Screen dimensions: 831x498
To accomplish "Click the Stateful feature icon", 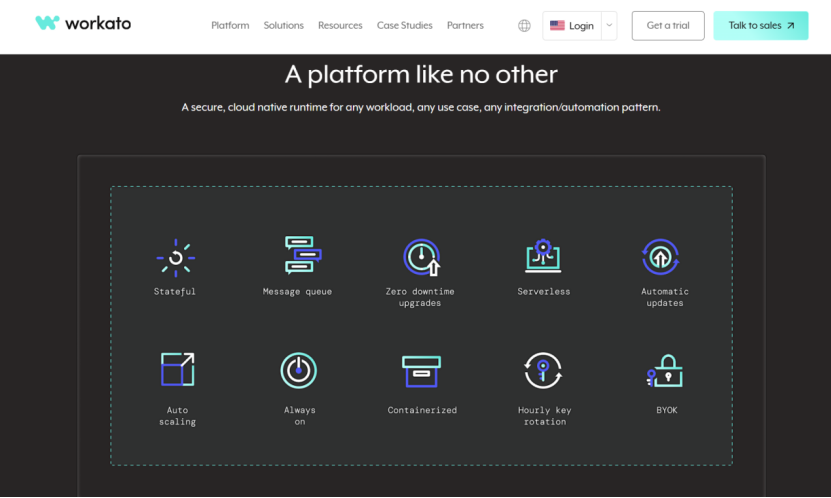I will [175, 257].
